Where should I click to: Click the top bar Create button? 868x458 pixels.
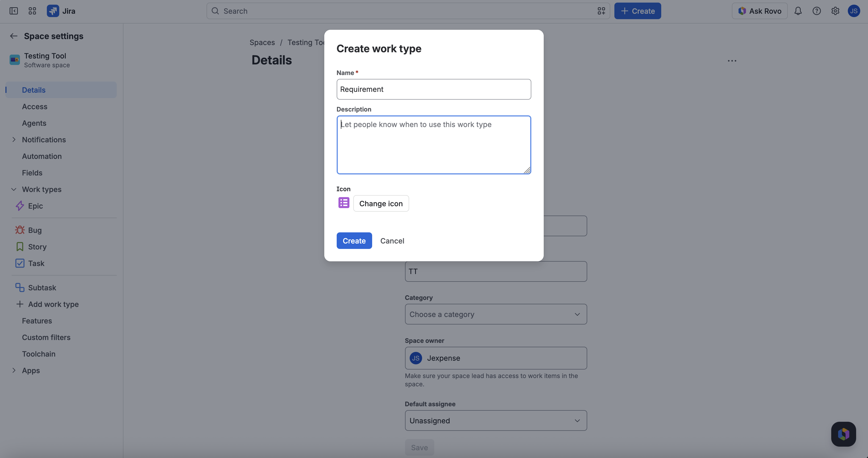637,11
